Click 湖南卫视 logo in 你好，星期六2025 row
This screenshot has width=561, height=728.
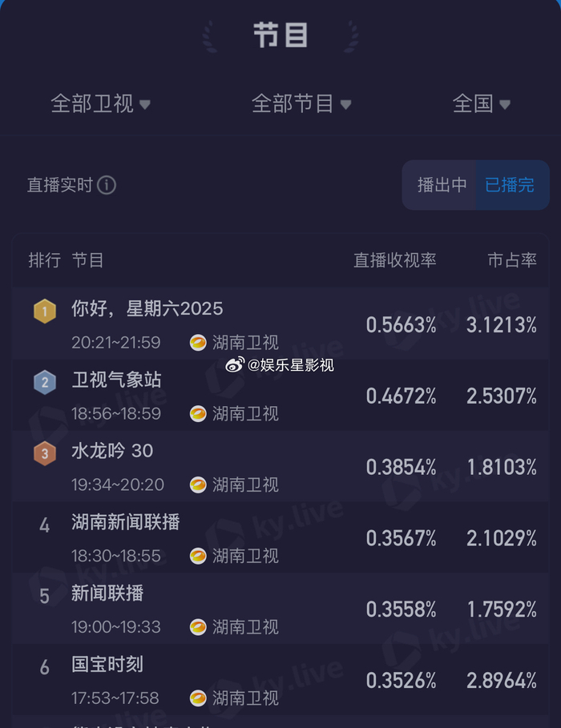(198, 343)
